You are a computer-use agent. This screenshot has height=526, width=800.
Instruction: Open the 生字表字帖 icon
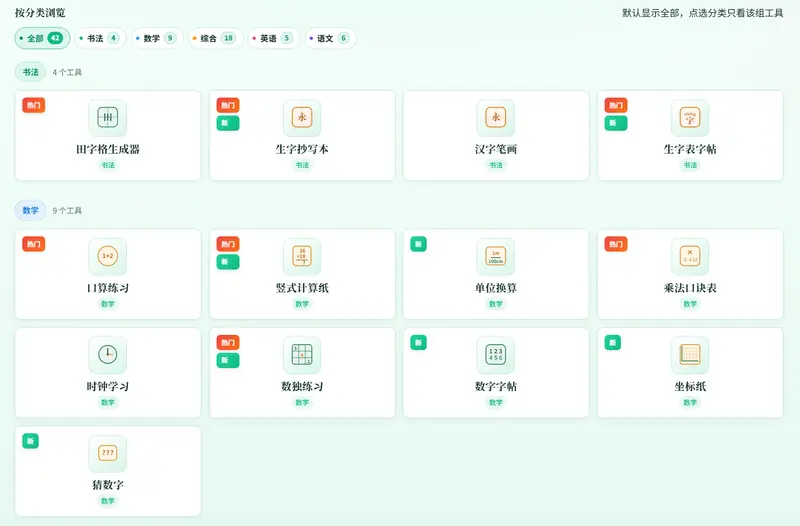coord(690,117)
